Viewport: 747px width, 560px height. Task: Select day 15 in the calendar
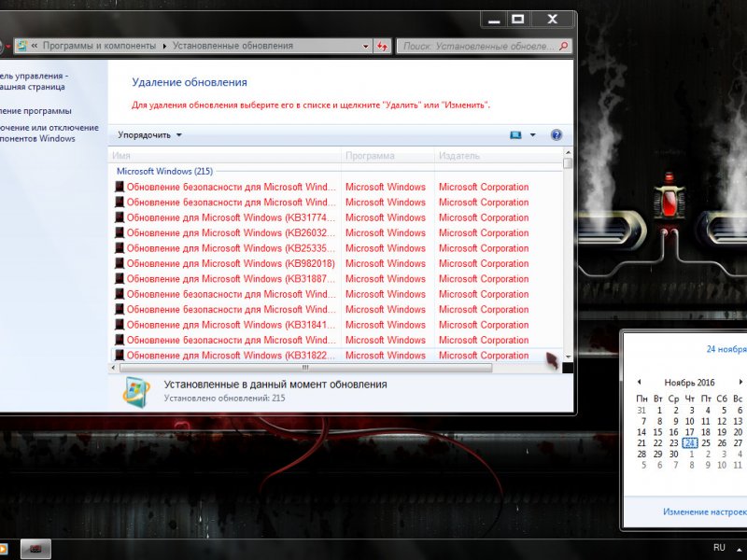[x=657, y=432]
